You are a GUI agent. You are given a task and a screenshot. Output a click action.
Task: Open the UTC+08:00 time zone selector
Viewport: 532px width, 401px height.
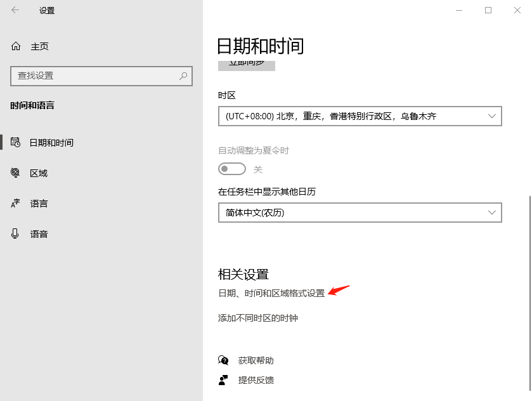pos(359,116)
